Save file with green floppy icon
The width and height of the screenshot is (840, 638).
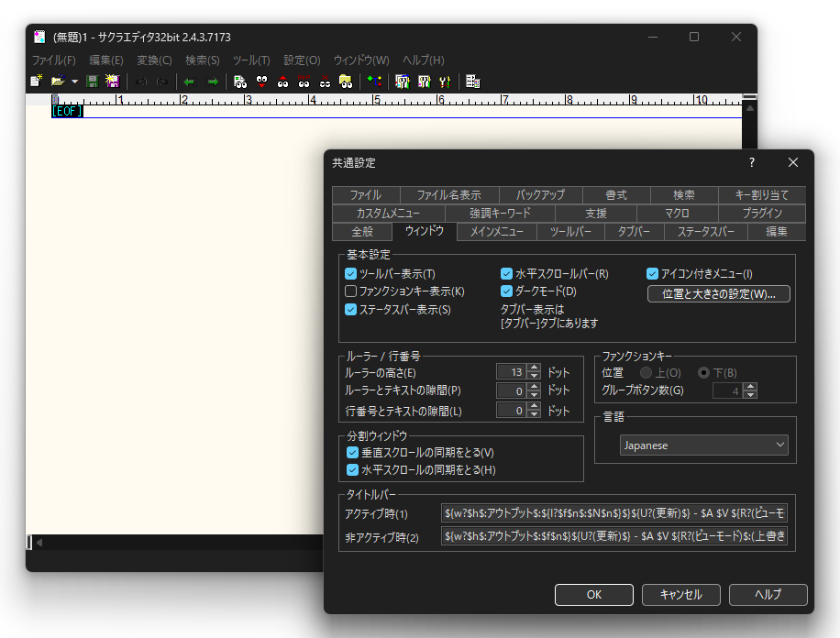(x=92, y=82)
